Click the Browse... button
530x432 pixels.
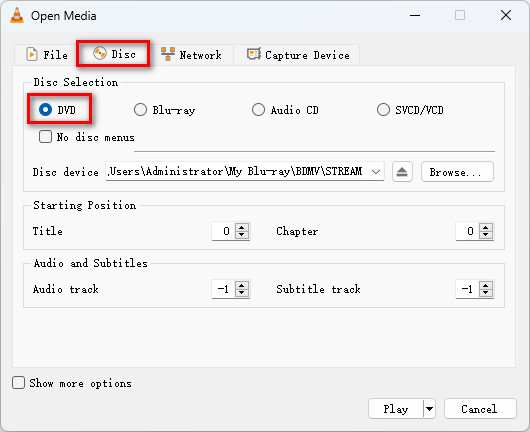[457, 172]
